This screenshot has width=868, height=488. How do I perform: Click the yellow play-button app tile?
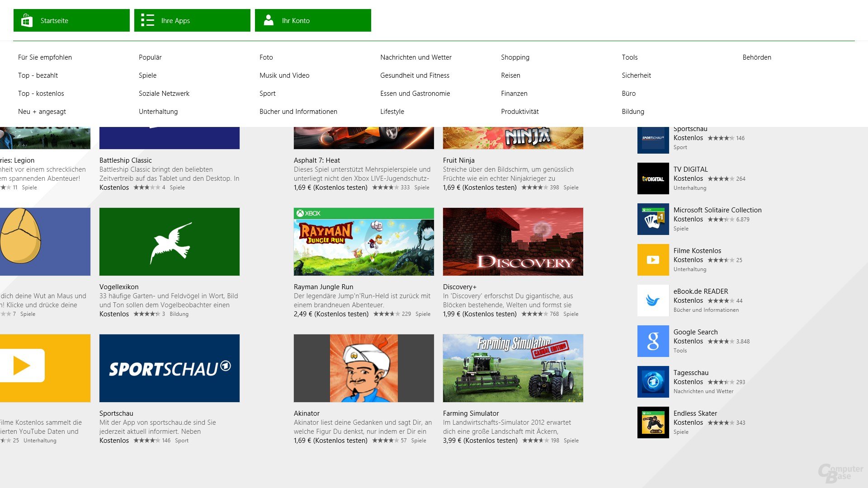pos(45,368)
